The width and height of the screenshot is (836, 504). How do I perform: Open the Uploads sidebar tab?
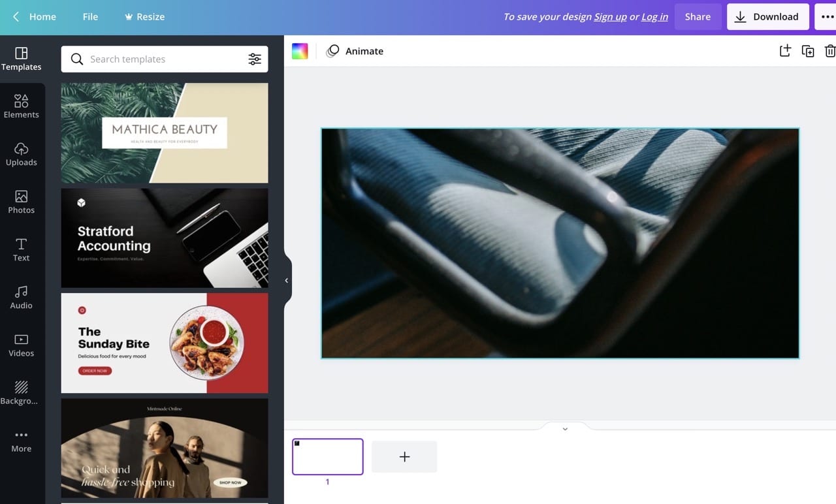tap(22, 154)
